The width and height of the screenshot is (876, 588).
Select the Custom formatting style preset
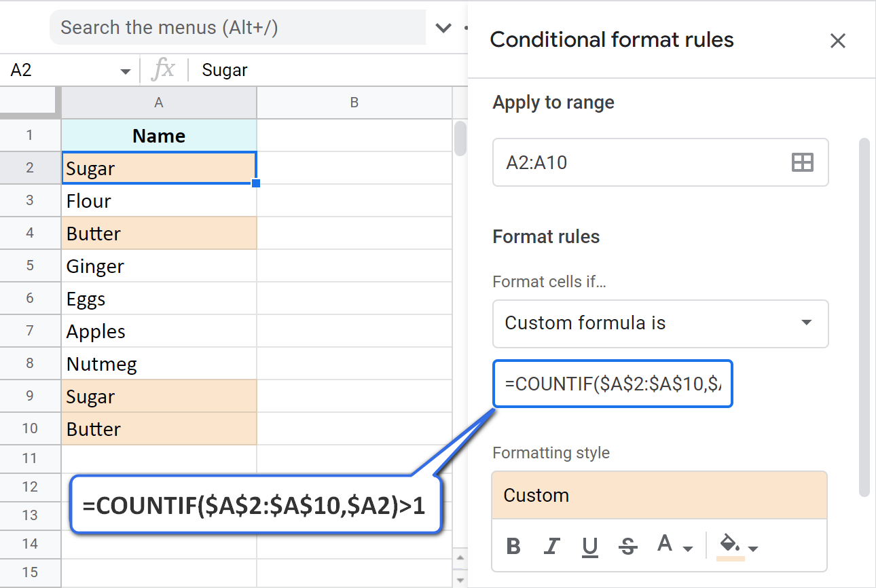(x=659, y=495)
